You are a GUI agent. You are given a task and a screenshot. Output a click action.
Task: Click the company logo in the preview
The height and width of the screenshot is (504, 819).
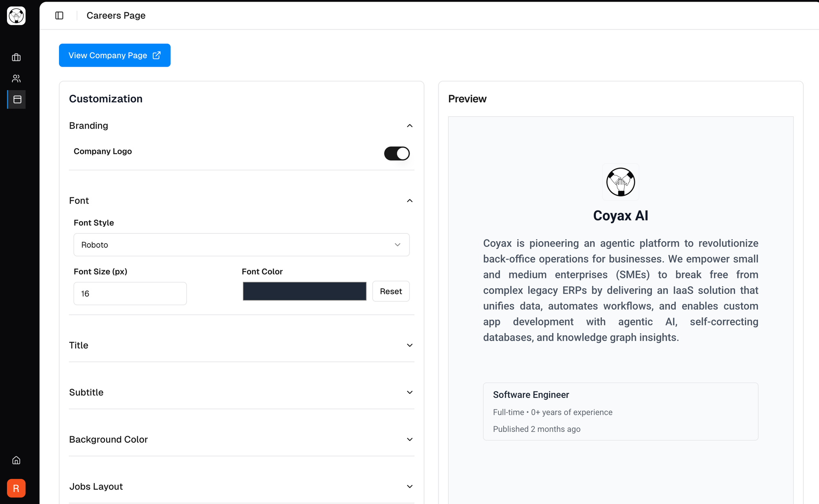click(620, 182)
